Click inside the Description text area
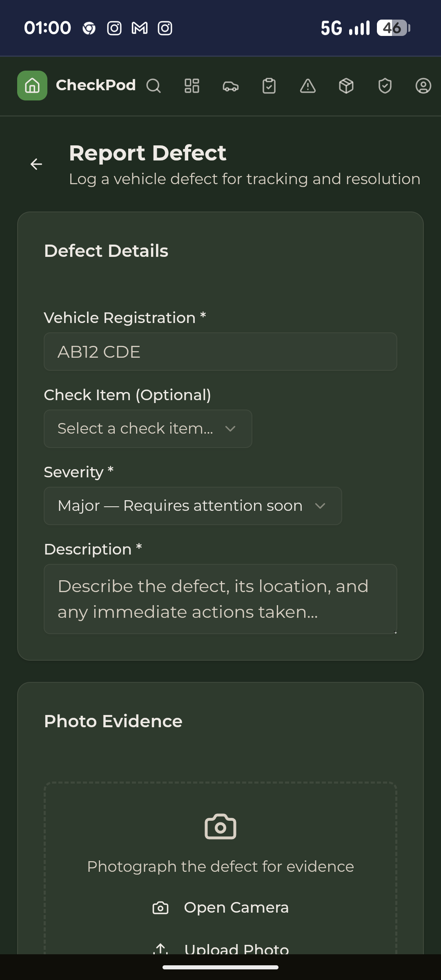This screenshot has height=980, width=441. 220,599
